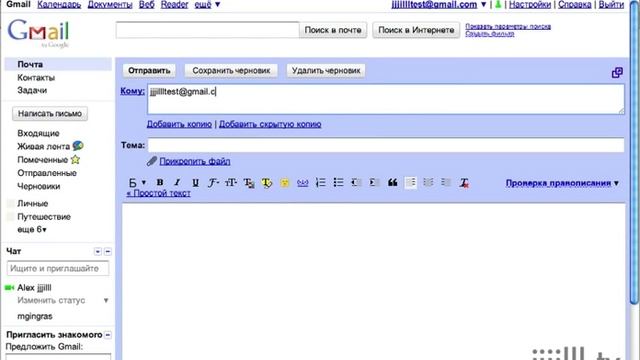Viewport: 640px width, 360px height.
Task: Align text to the center
Action: (428, 182)
